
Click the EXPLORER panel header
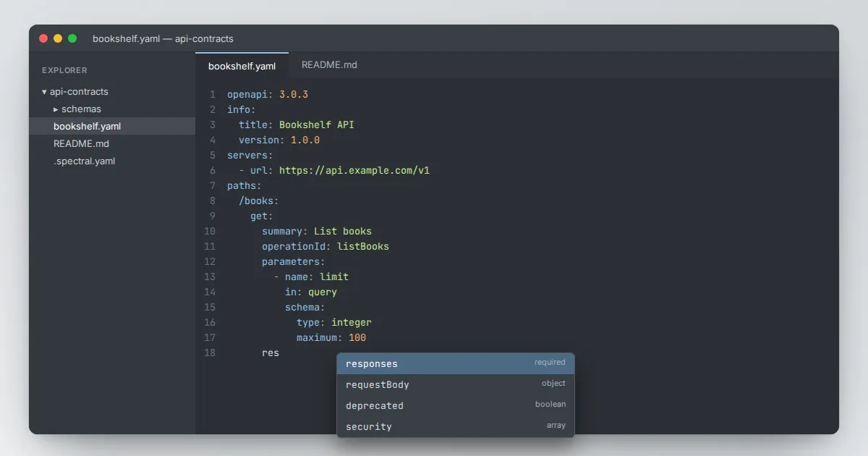64,70
